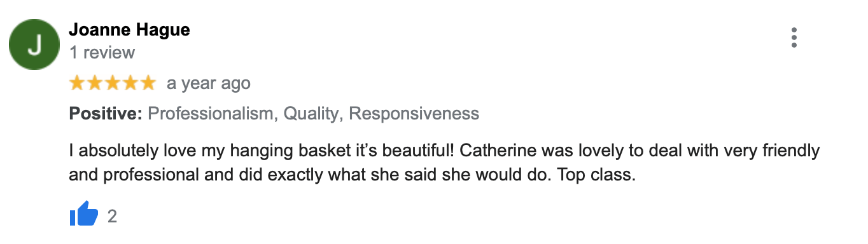
Task: Click the first gold rating star
Action: click(78, 83)
